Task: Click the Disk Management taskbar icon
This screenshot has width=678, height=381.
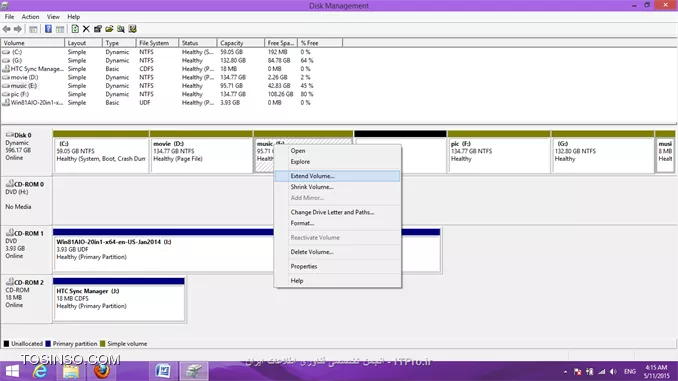Action: pos(194,371)
